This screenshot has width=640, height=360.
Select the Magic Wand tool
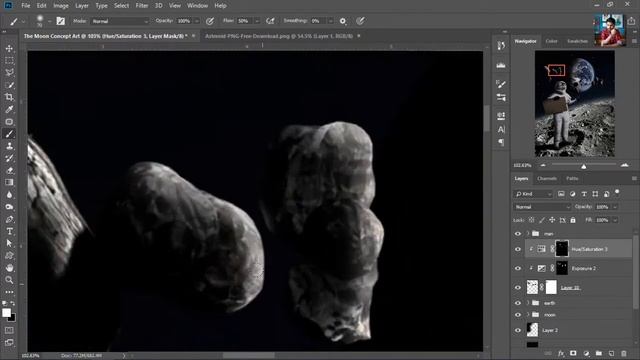tap(9, 85)
